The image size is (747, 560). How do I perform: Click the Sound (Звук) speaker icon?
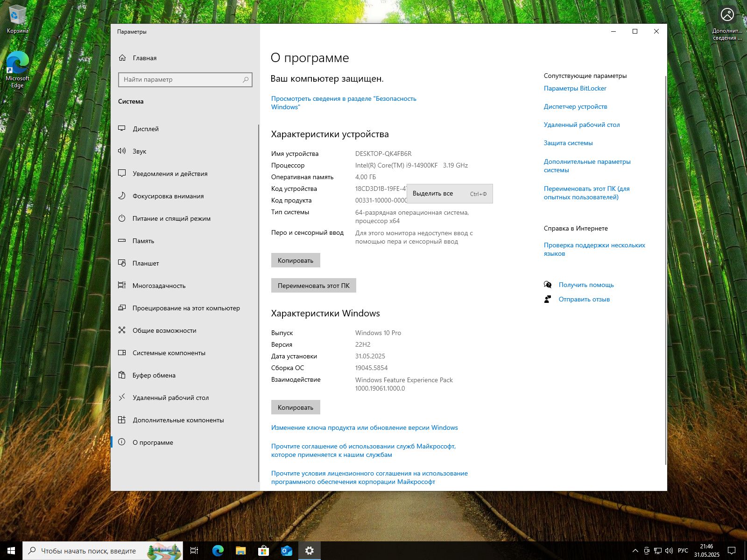(x=122, y=151)
